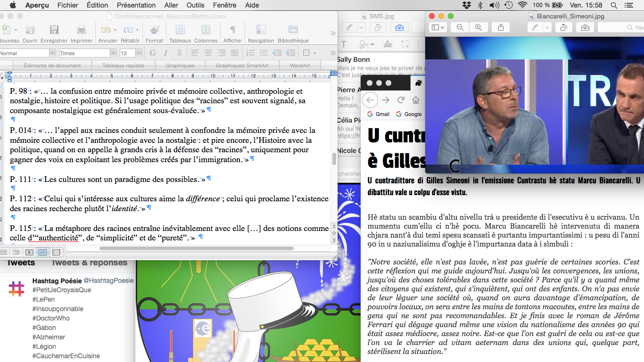This screenshot has width=644, height=362.
Task: Expand the font size 12 dropdown
Action: pyautogui.click(x=139, y=53)
